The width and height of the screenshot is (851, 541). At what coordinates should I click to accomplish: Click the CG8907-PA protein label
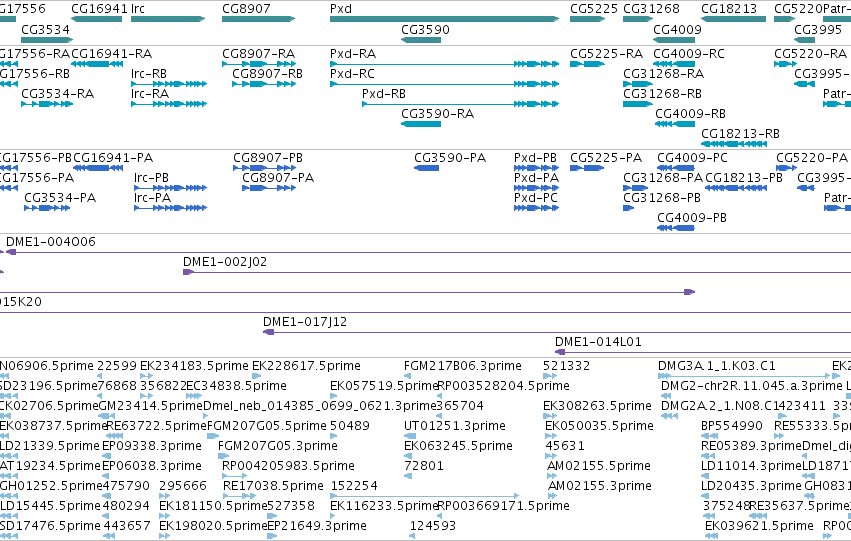click(x=278, y=178)
